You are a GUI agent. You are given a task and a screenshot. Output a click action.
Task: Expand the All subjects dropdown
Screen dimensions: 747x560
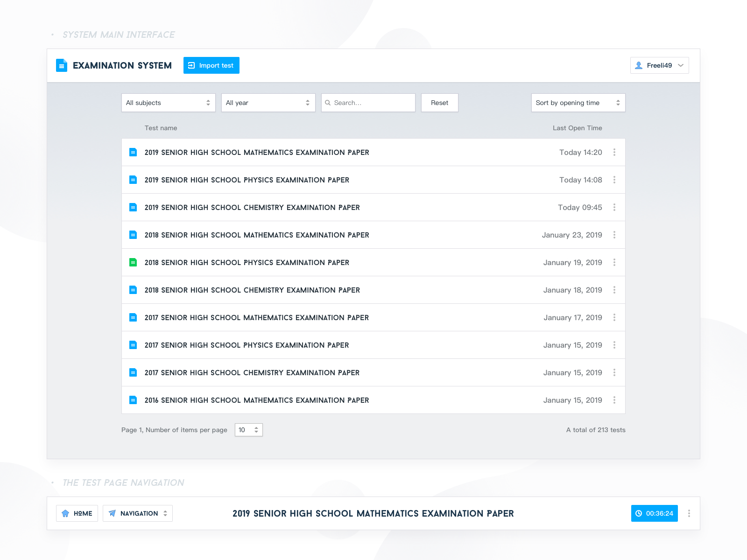tap(168, 103)
